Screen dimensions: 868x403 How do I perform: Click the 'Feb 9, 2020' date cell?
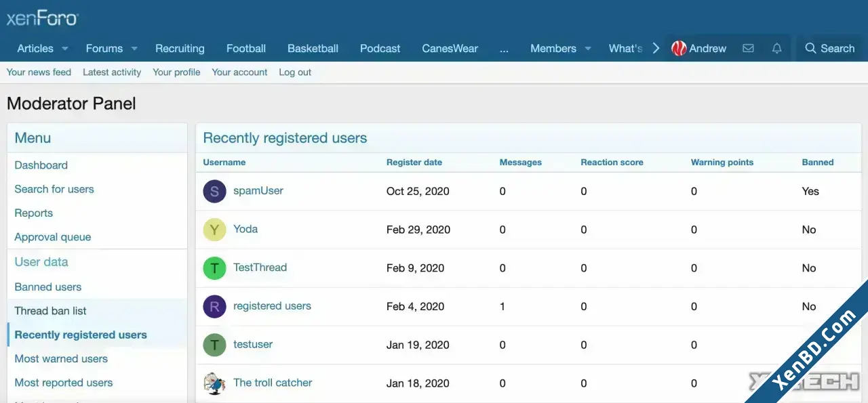tap(415, 268)
